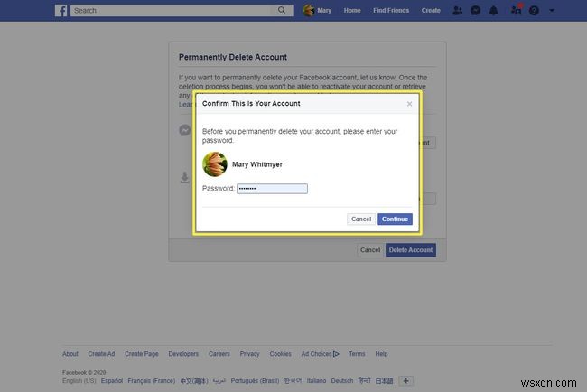Viewport: 587px width, 392px height.
Task: Switch language to Português (Brasil)
Action: coord(255,381)
